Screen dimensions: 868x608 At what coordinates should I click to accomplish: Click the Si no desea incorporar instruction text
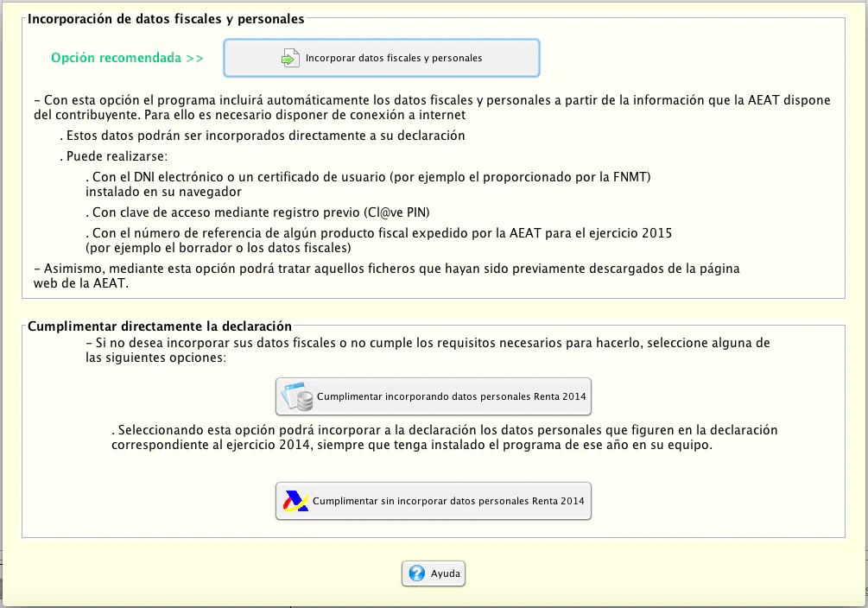[428, 350]
